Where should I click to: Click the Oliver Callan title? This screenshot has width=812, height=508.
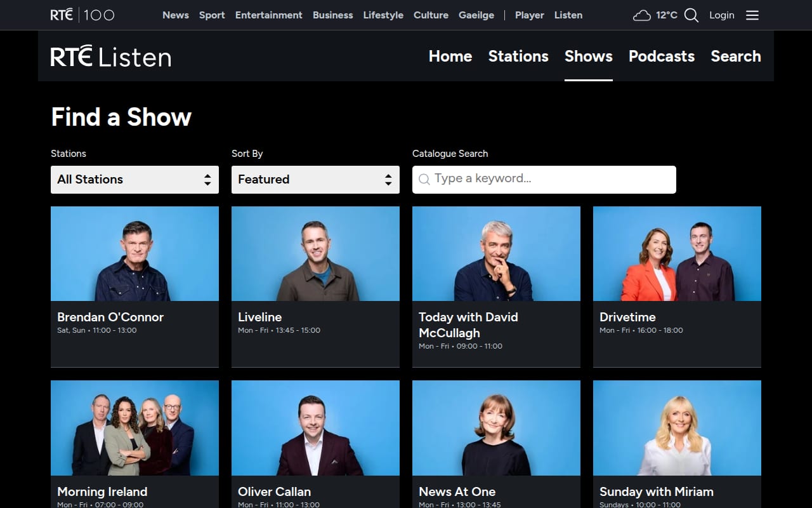pyautogui.click(x=275, y=491)
